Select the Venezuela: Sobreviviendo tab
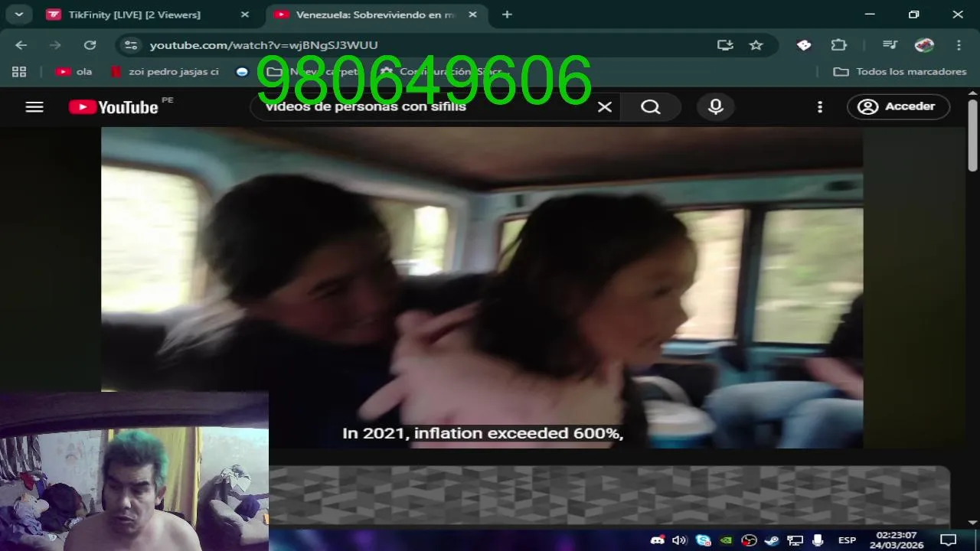This screenshot has width=980, height=551. click(376, 15)
